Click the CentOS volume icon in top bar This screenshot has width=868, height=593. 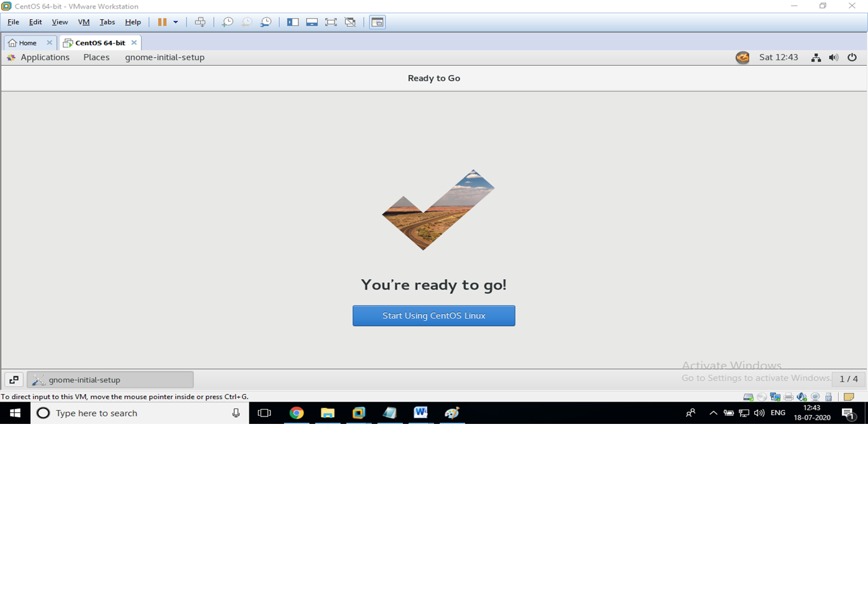coord(834,57)
